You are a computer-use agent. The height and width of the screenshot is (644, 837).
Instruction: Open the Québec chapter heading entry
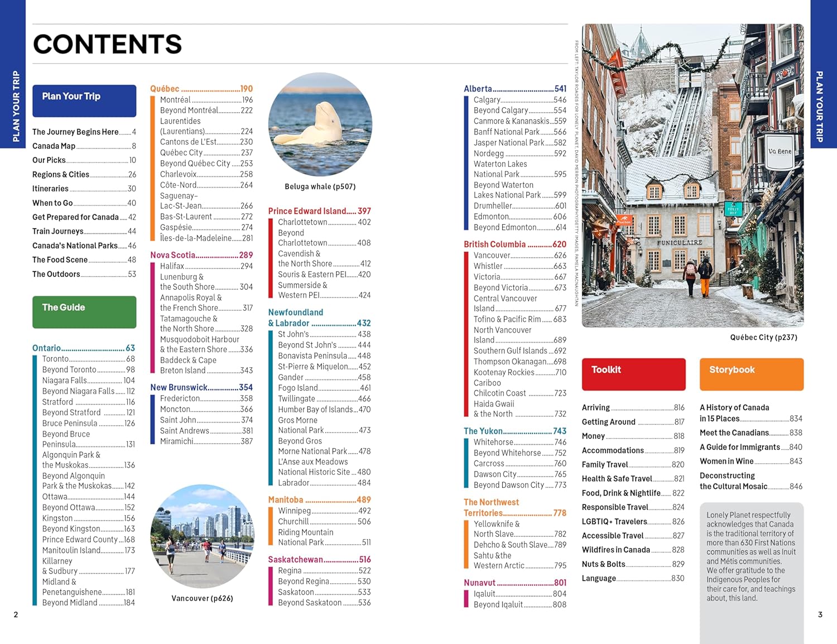[201, 89]
